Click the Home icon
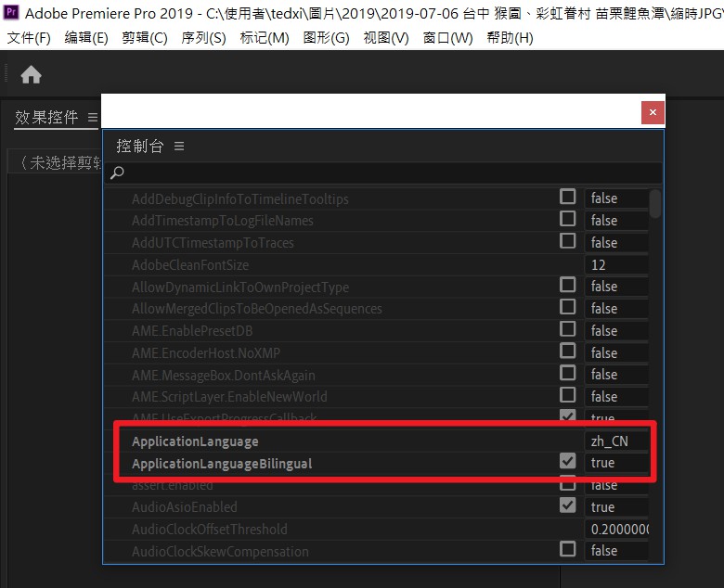This screenshot has height=588, width=724. [31, 75]
